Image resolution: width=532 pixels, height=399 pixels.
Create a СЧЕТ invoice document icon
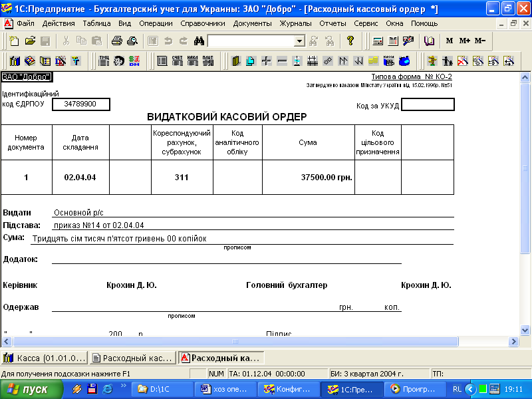point(178,61)
